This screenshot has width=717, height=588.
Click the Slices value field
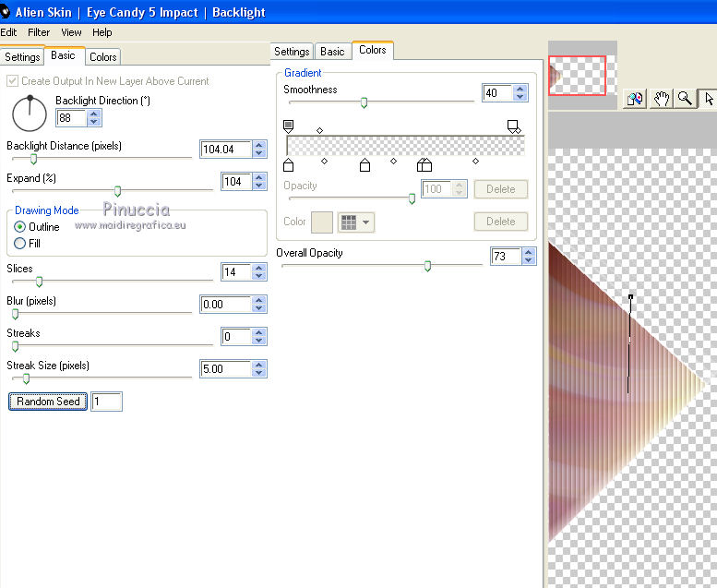click(x=236, y=271)
